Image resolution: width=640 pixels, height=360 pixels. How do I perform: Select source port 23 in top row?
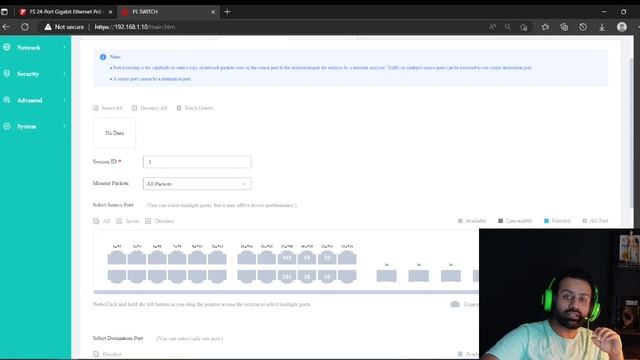[347, 258]
